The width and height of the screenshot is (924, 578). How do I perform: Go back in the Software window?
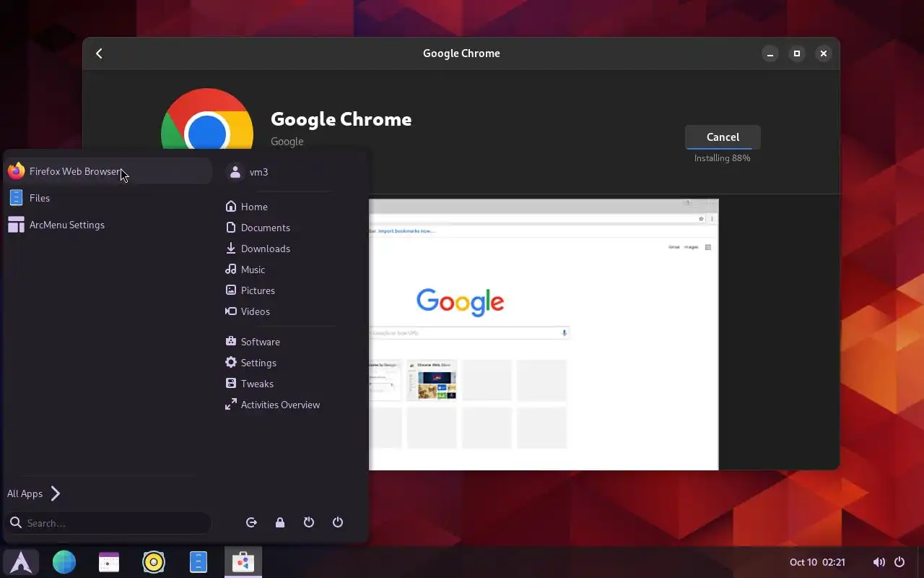pyautogui.click(x=100, y=53)
